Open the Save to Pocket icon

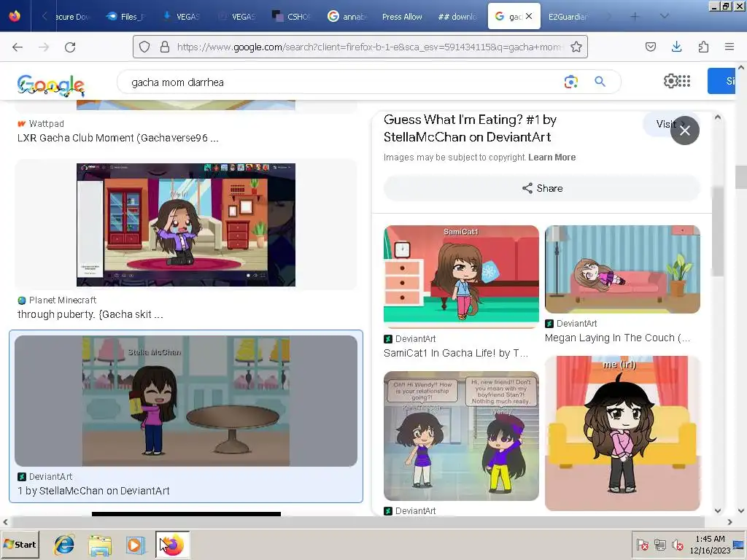click(x=650, y=47)
